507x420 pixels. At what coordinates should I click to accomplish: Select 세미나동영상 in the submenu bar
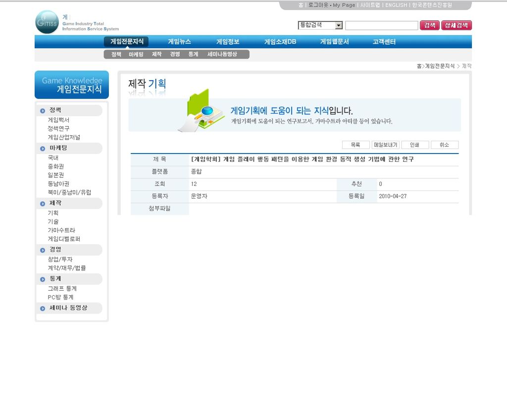point(222,54)
